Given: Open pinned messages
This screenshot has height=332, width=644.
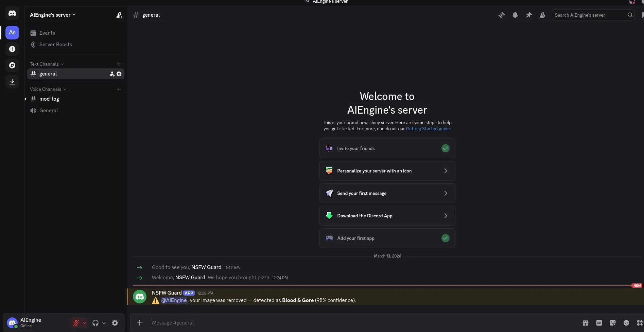Looking at the screenshot, I should coord(529,15).
